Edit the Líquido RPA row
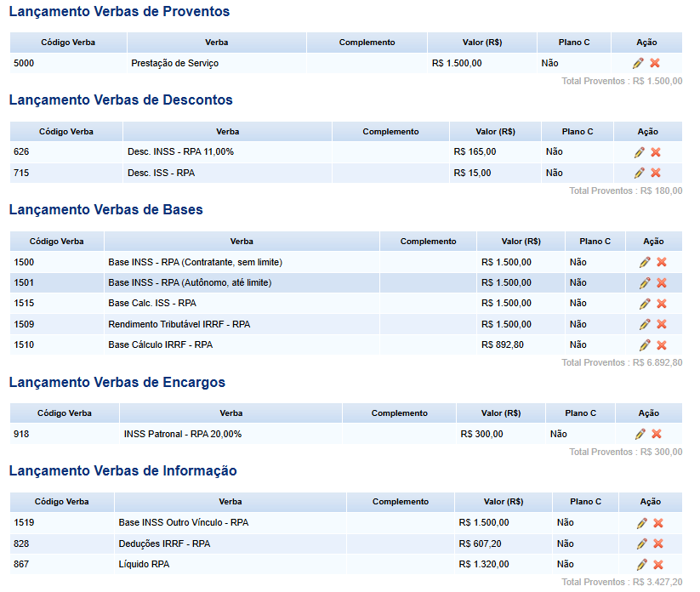Screen dimensions: 700x592 pos(642,564)
